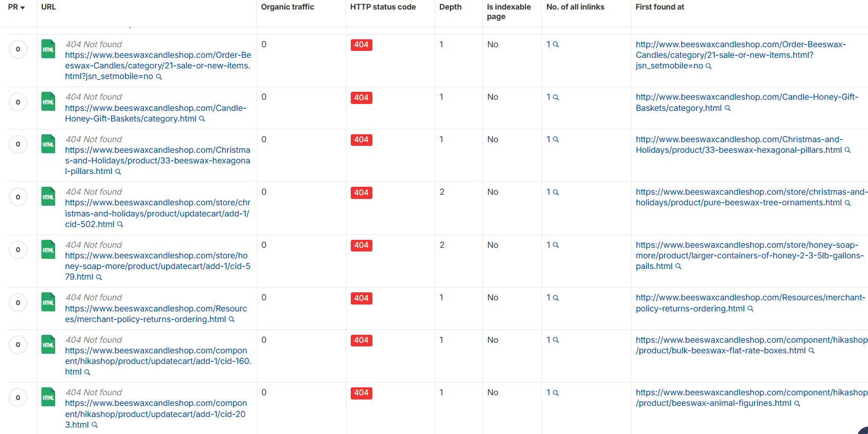Click the Organic traffic column header
The image size is (868, 434).
288,7
